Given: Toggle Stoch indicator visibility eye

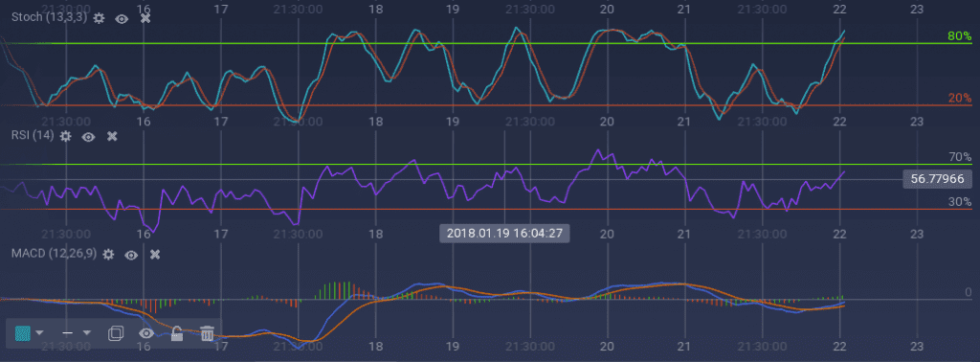Looking at the screenshot, I should tap(122, 19).
